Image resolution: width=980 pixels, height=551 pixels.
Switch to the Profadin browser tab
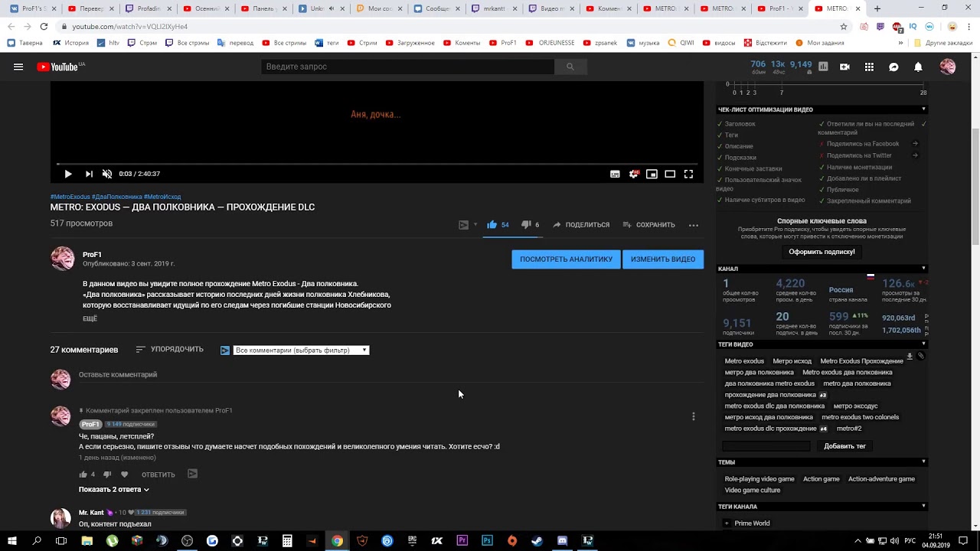pos(148,8)
